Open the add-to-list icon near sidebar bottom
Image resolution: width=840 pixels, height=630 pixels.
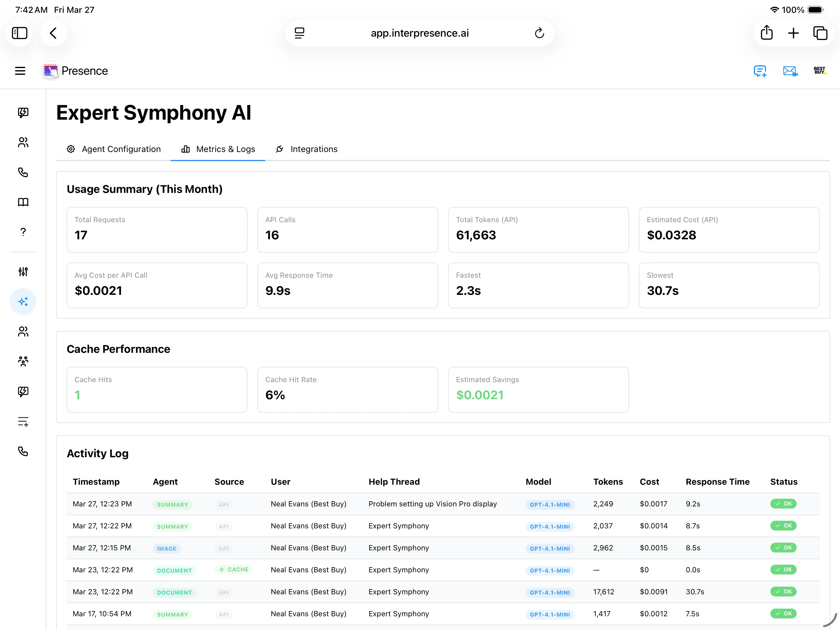(x=23, y=422)
